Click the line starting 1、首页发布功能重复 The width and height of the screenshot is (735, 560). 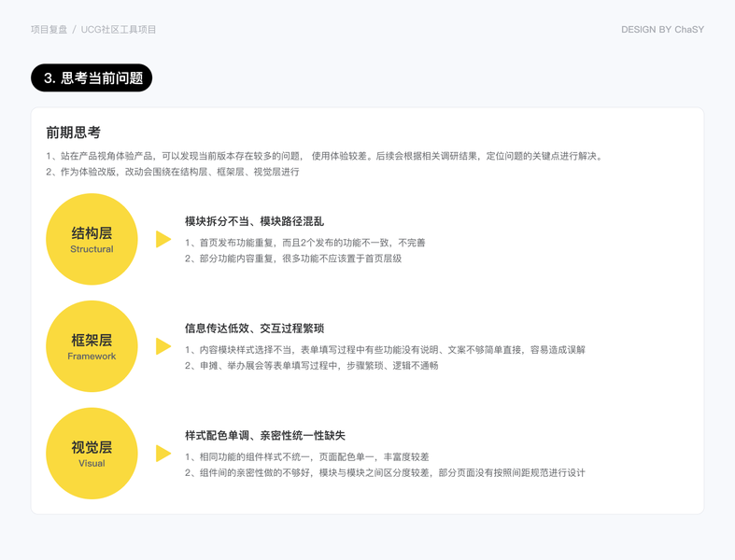pos(305,243)
